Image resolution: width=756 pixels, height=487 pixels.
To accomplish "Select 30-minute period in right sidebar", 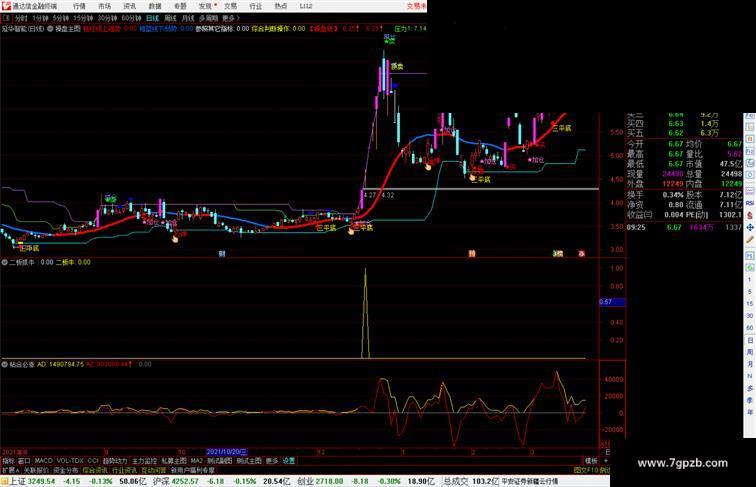I will coord(750,316).
